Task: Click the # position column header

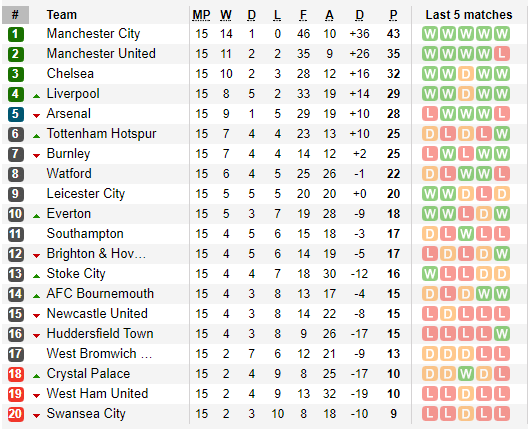Action: [15, 15]
